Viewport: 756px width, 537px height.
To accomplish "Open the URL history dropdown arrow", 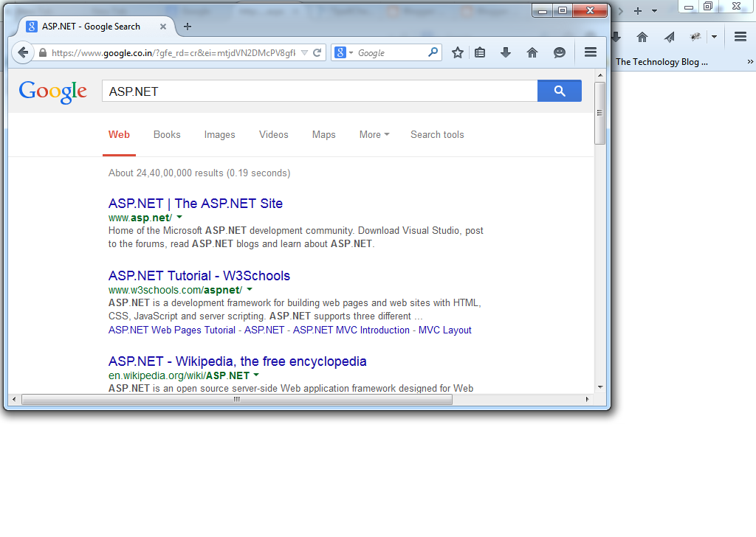I will pyautogui.click(x=304, y=52).
